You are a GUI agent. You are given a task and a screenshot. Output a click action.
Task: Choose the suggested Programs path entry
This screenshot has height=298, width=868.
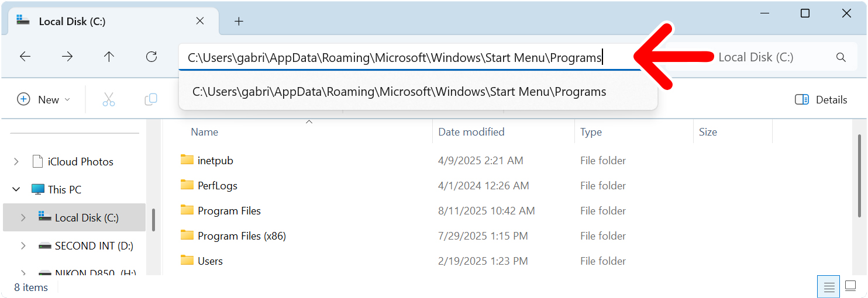[399, 92]
